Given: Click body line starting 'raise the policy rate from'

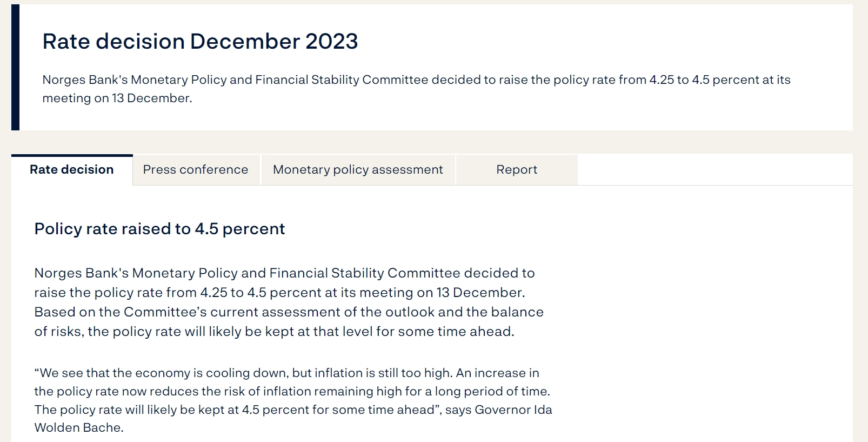Looking at the screenshot, I should [x=279, y=293].
